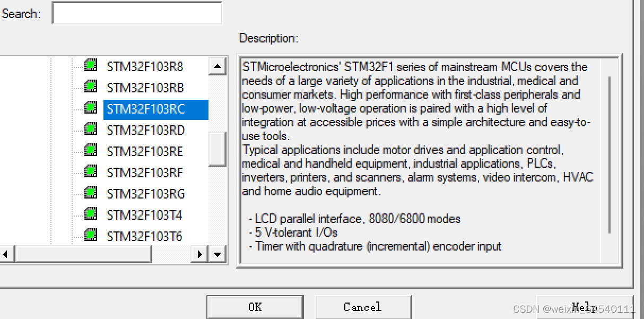The height and width of the screenshot is (319, 644).
Task: Click the chip icon beside STM32F103R8
Action: point(90,65)
